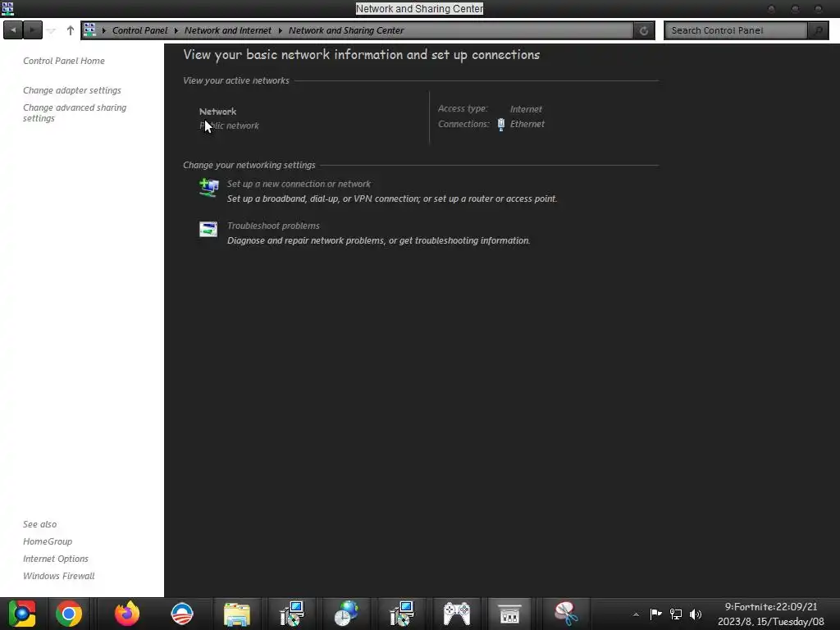
Task: Click the Start button on taskbar
Action: 22,614
